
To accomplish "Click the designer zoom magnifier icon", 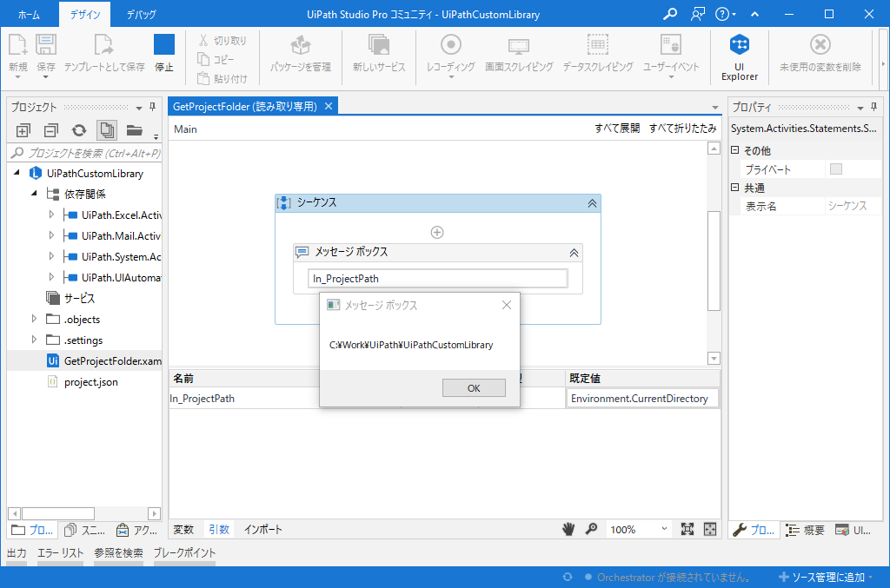I will click(x=591, y=529).
